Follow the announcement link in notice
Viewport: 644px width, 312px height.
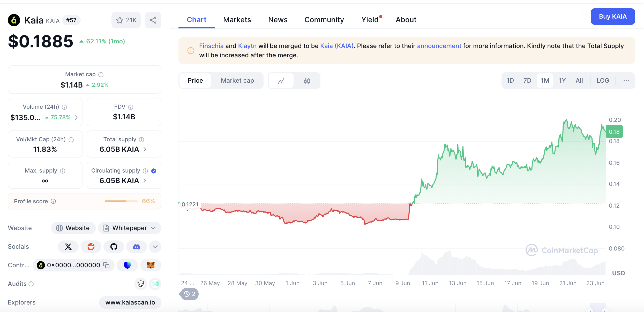[439, 46]
